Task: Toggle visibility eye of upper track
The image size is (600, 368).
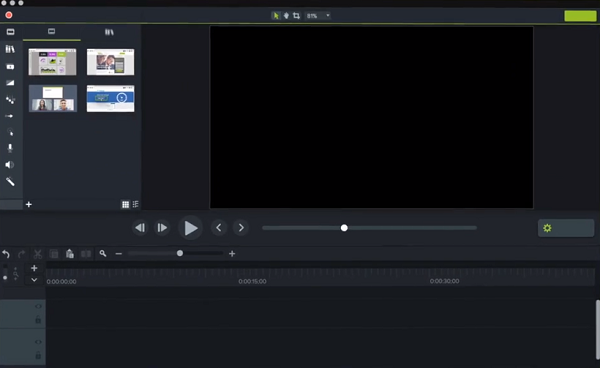Action: point(38,306)
